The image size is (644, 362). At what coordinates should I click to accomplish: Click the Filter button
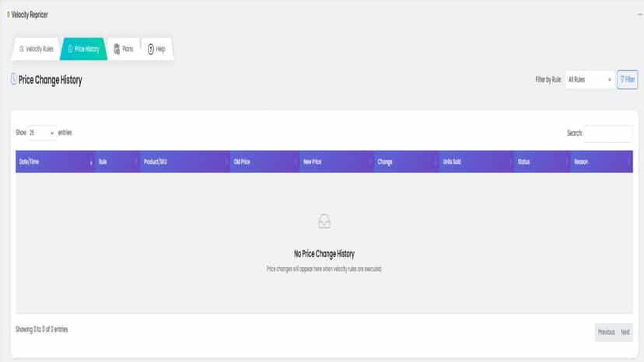pyautogui.click(x=627, y=79)
